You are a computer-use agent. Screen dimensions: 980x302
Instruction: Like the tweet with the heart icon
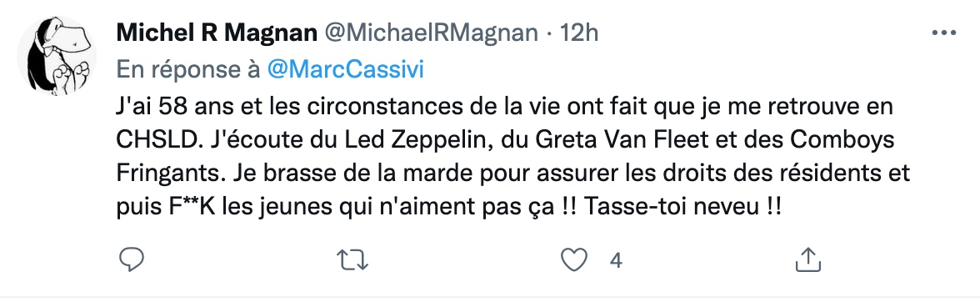tap(573, 260)
